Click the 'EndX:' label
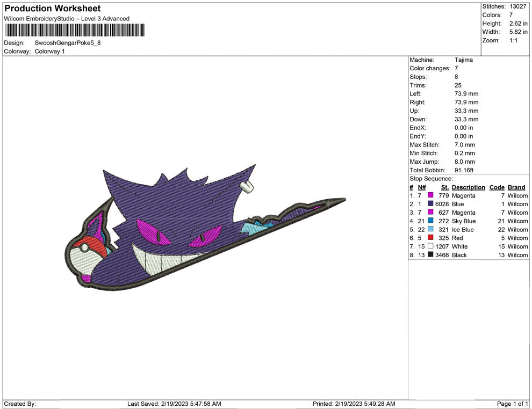Screen dimensions: 532x409 tap(418, 128)
